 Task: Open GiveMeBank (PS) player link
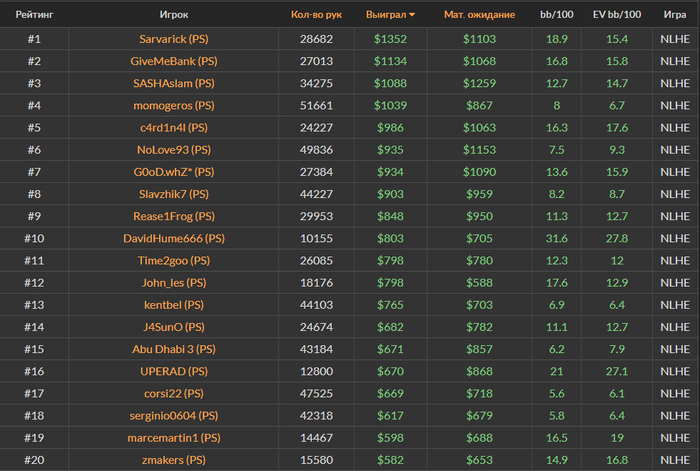click(173, 61)
